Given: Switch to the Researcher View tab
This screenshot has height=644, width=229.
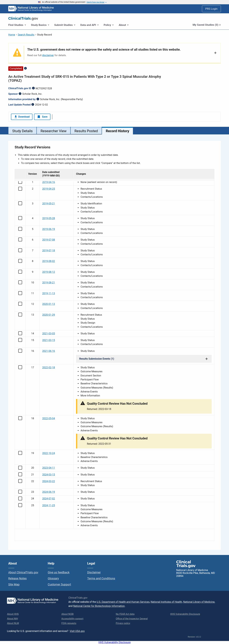Looking at the screenshot, I should point(54,131).
